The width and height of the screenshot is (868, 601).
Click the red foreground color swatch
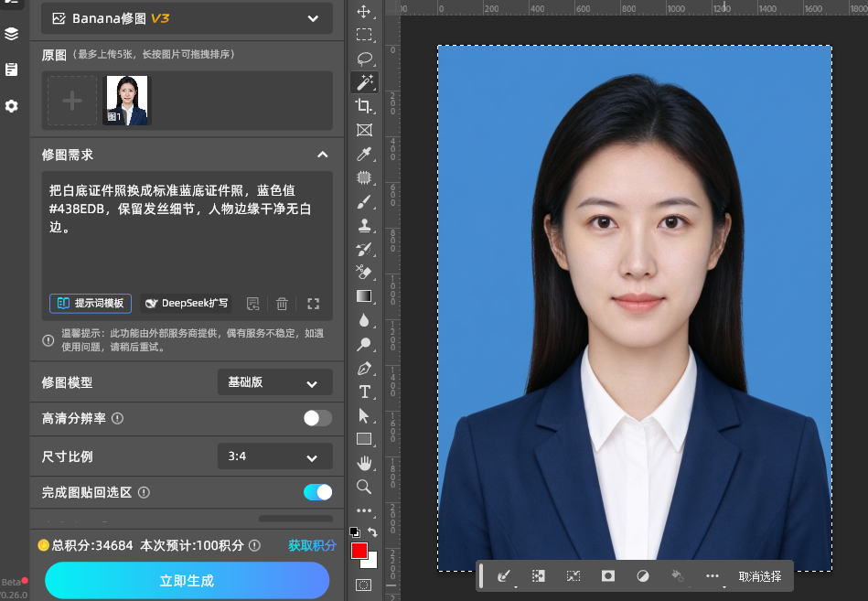[x=359, y=551]
